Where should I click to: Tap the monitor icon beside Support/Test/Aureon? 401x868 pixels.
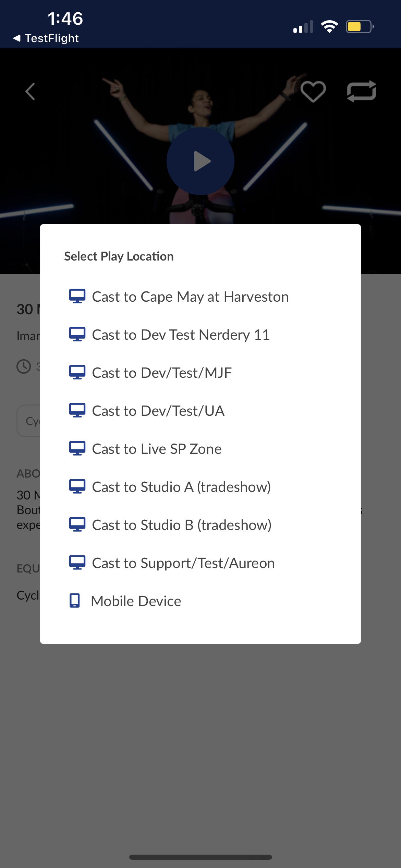[77, 563]
